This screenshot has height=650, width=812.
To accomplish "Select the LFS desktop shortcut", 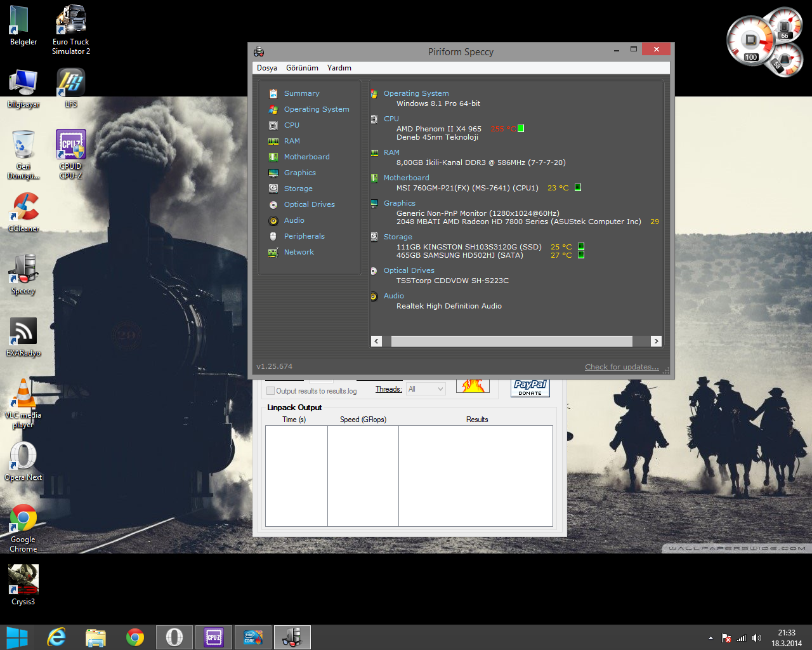I will [x=71, y=88].
